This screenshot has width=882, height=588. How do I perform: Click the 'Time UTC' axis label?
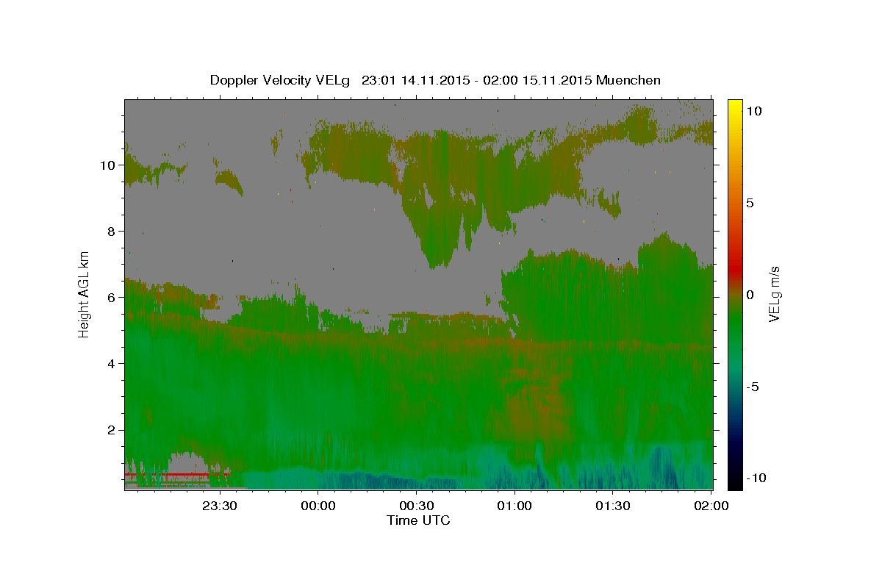click(418, 520)
